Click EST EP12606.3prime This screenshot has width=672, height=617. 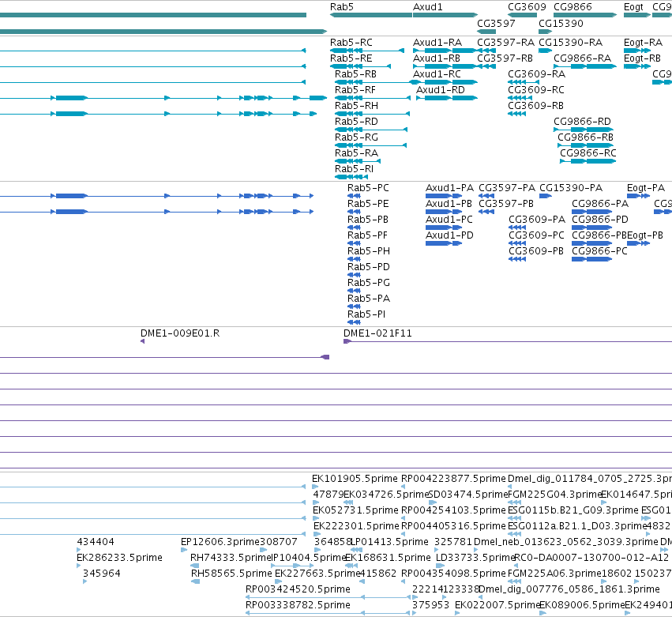coord(220,542)
